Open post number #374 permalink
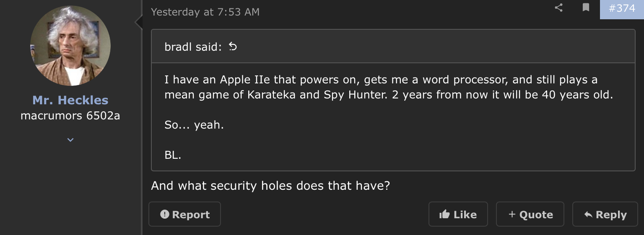 coord(622,8)
